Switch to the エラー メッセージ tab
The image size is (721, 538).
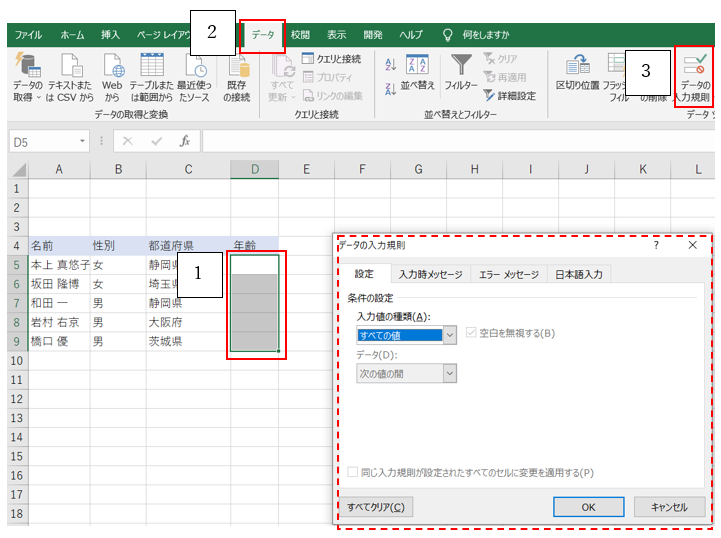pyautogui.click(x=508, y=274)
